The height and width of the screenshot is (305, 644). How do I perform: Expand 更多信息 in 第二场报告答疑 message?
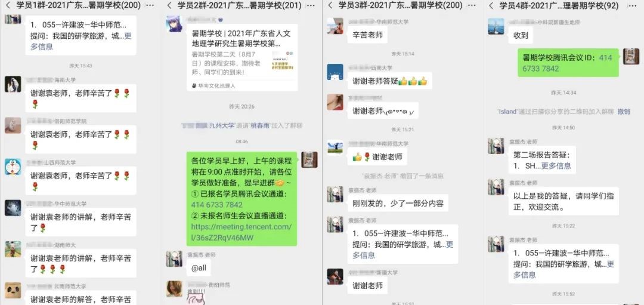[x=556, y=166]
